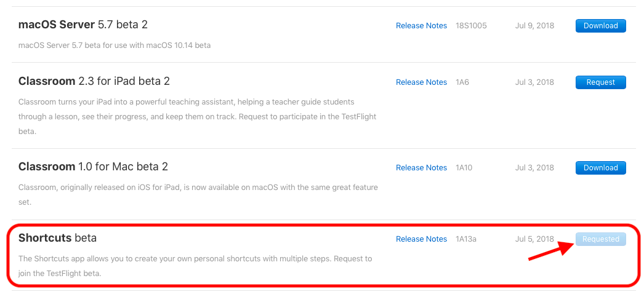Click the Jul 5, 2018 release date

point(534,239)
